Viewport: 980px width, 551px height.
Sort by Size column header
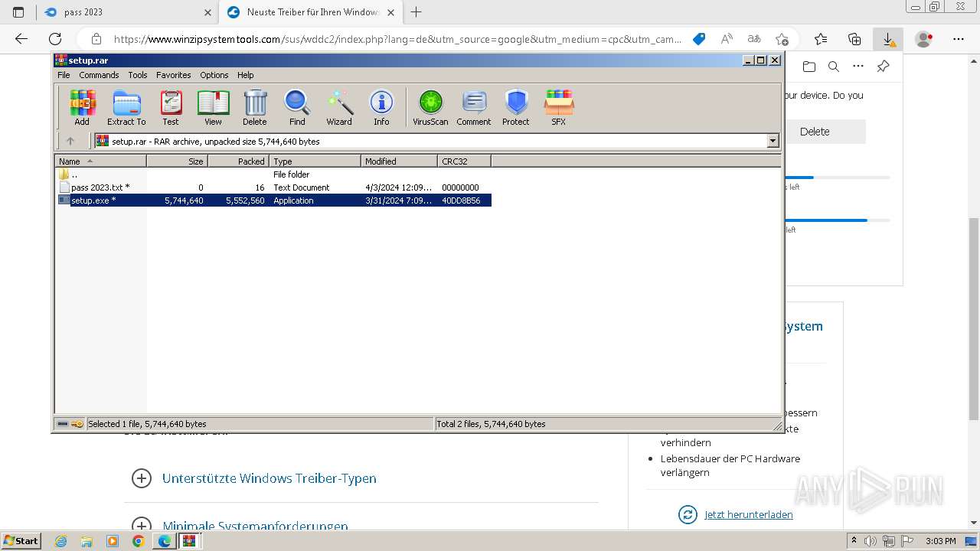tap(177, 161)
